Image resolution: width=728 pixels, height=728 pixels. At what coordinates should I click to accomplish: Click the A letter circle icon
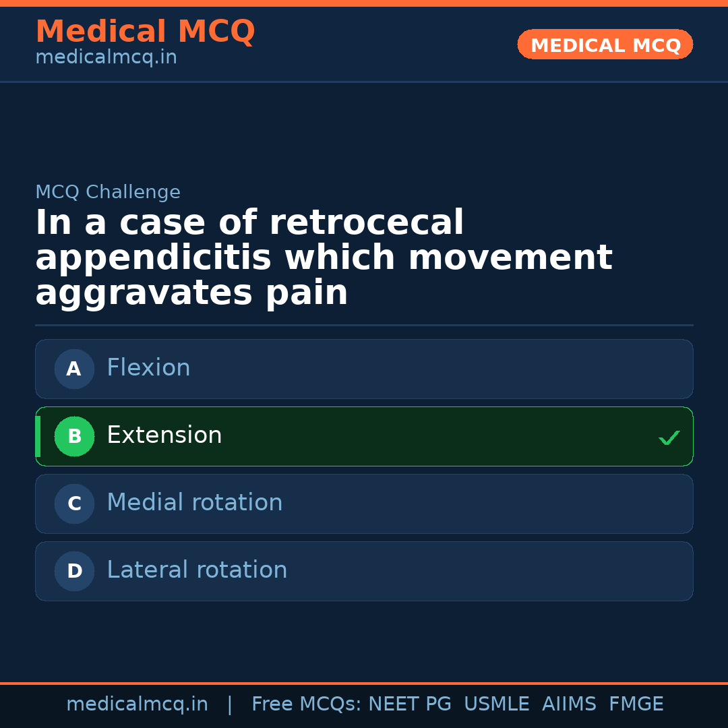74,369
